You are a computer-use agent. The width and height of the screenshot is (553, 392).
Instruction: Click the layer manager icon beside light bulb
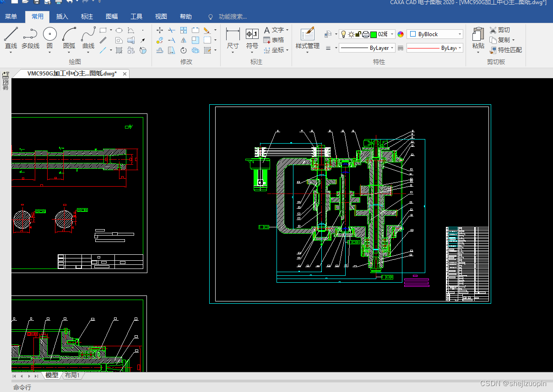(327, 34)
